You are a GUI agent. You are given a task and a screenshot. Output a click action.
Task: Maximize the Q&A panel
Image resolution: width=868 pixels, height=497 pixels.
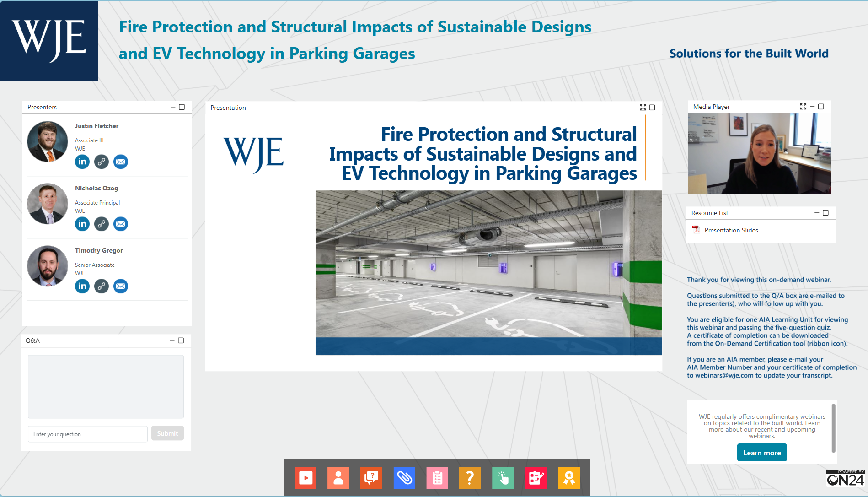[181, 340]
